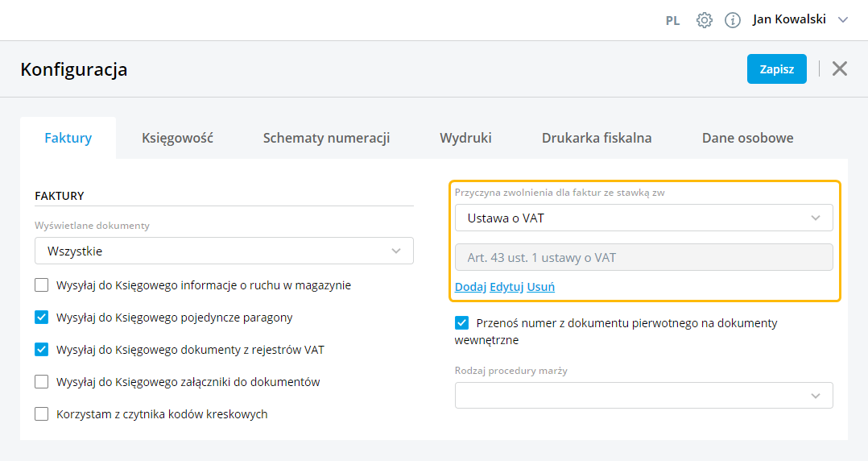Click the Art. 43 ust. 1 text field
The height and width of the screenshot is (461, 868).
(x=643, y=258)
